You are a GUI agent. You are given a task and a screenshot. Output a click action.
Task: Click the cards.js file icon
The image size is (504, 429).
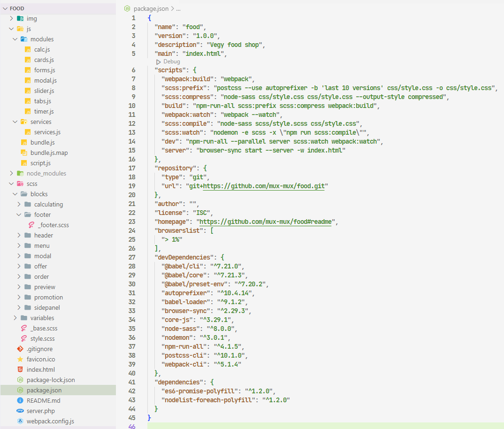pyautogui.click(x=28, y=60)
